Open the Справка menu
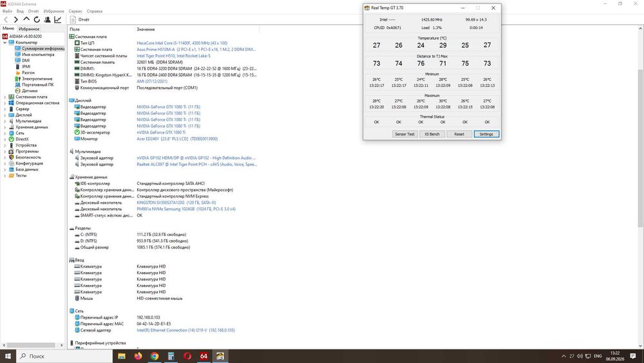This screenshot has height=363, width=644. 95,11
